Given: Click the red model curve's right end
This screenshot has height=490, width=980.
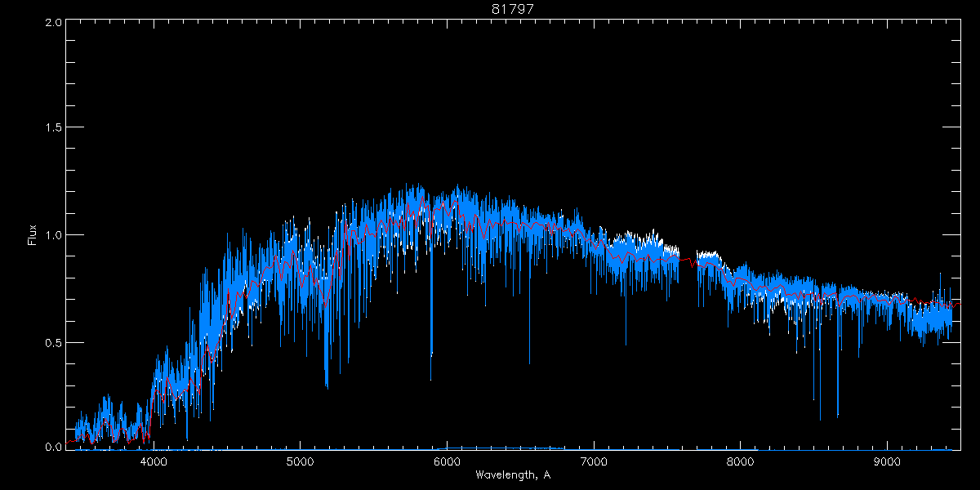Looking at the screenshot, I should click(x=960, y=303).
